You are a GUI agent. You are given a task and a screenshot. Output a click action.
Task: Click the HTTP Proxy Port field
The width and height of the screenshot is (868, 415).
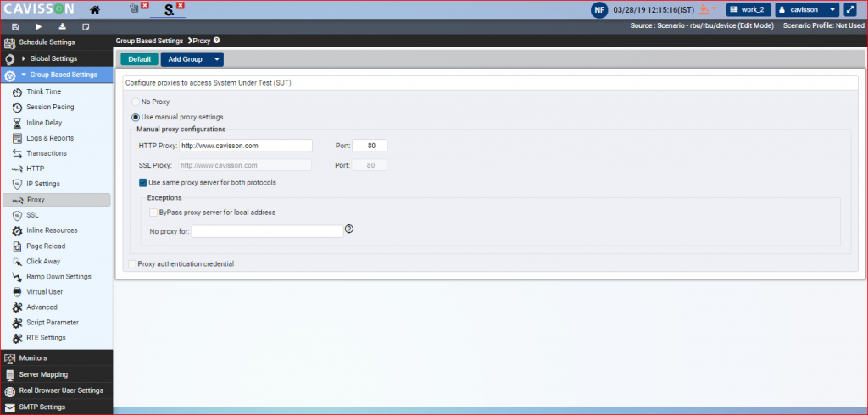click(x=370, y=146)
